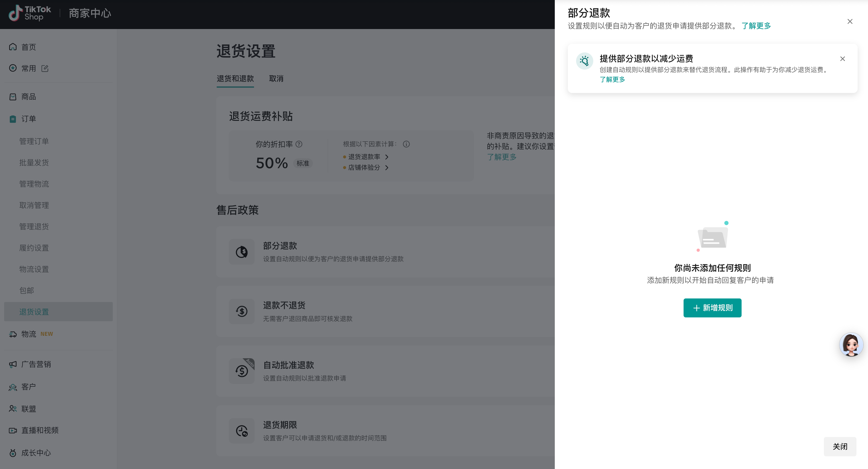The width and height of the screenshot is (868, 469).
Task: Open the customer service avatar chat
Action: click(851, 344)
